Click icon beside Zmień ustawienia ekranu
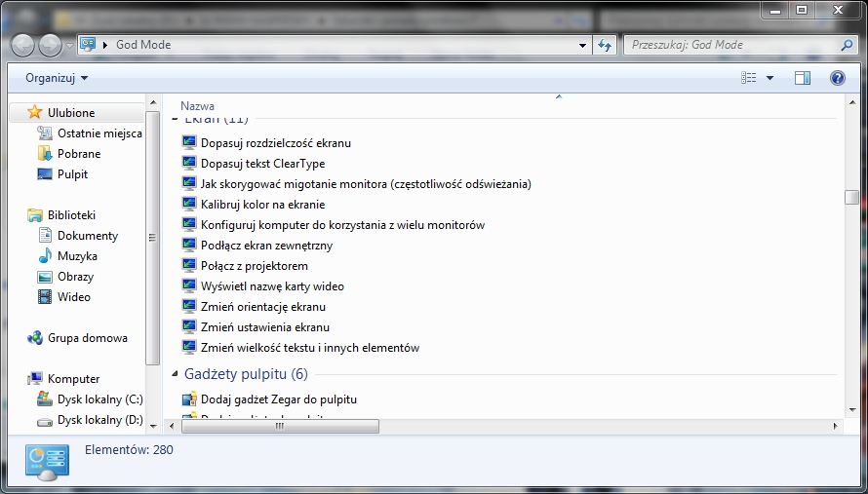The width and height of the screenshot is (868, 494). coord(189,327)
